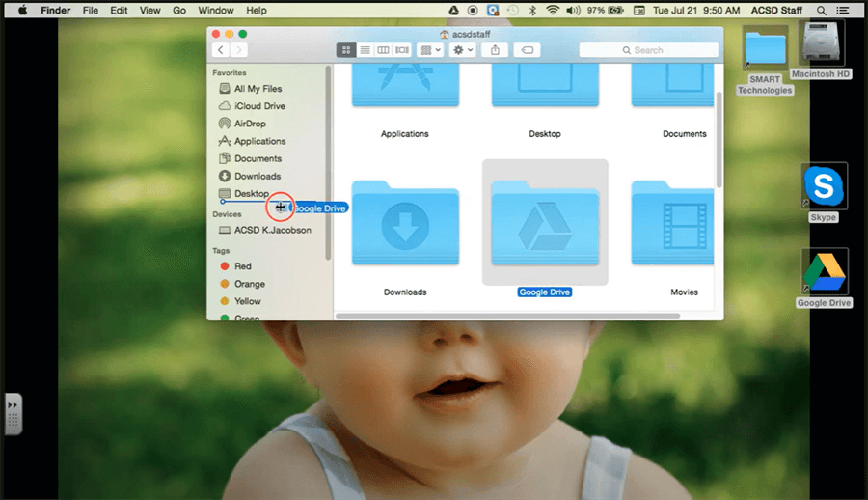Image resolution: width=868 pixels, height=500 pixels.
Task: Switch Finder to icon view
Action: [346, 49]
